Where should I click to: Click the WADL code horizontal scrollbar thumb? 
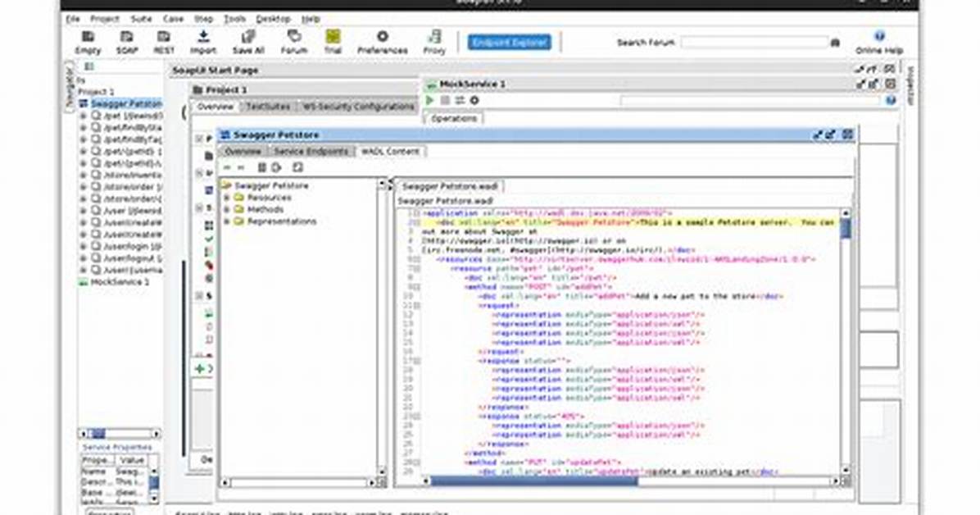(x=534, y=481)
